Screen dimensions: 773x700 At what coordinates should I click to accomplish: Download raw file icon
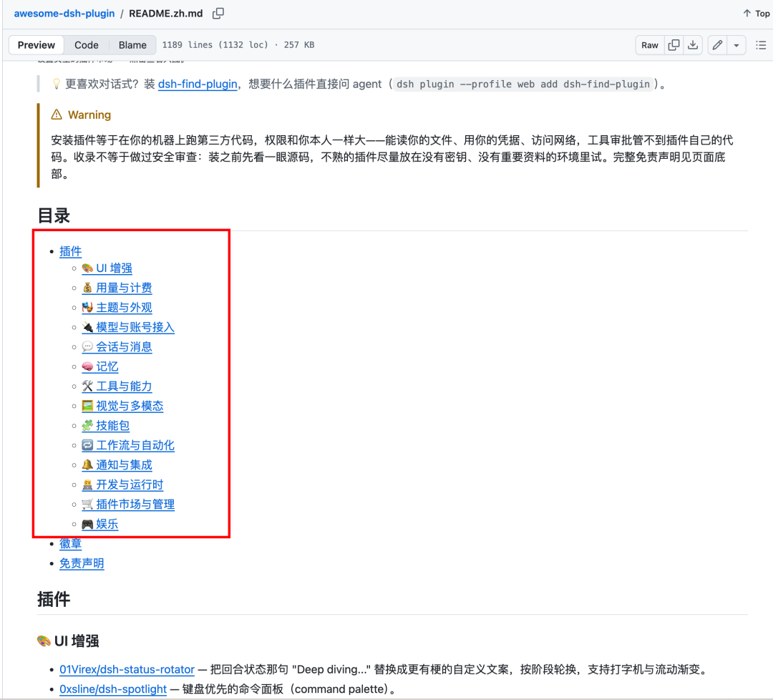(x=693, y=45)
